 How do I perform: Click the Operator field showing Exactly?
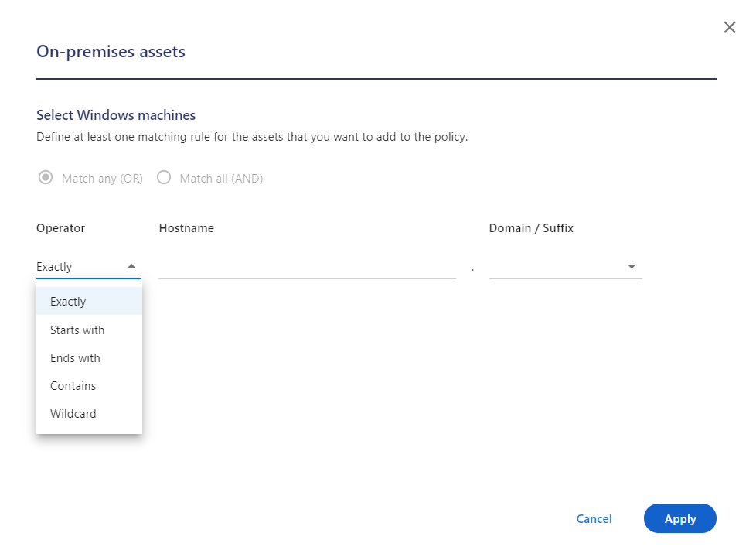click(x=77, y=265)
